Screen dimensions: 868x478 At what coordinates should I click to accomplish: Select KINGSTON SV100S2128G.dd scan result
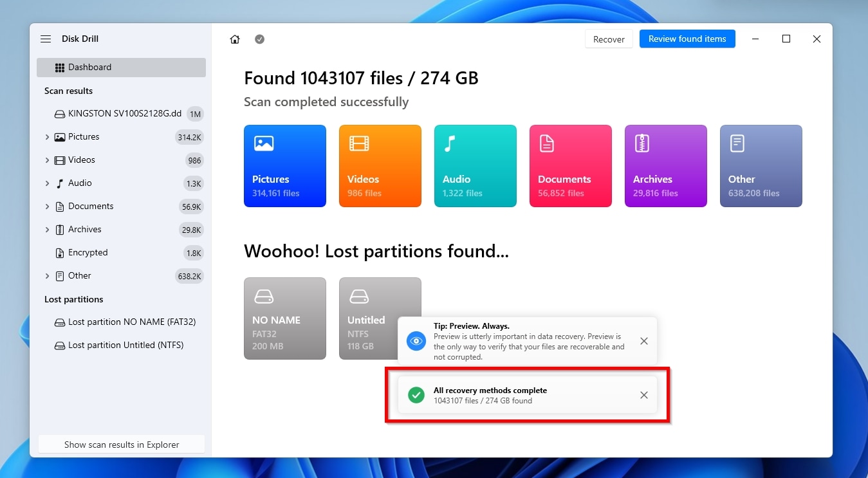121,114
